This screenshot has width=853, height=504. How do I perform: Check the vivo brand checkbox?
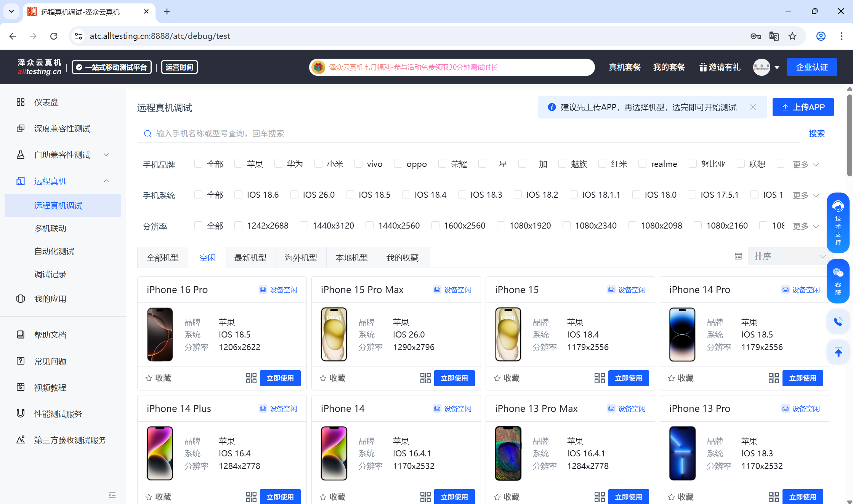358,164
